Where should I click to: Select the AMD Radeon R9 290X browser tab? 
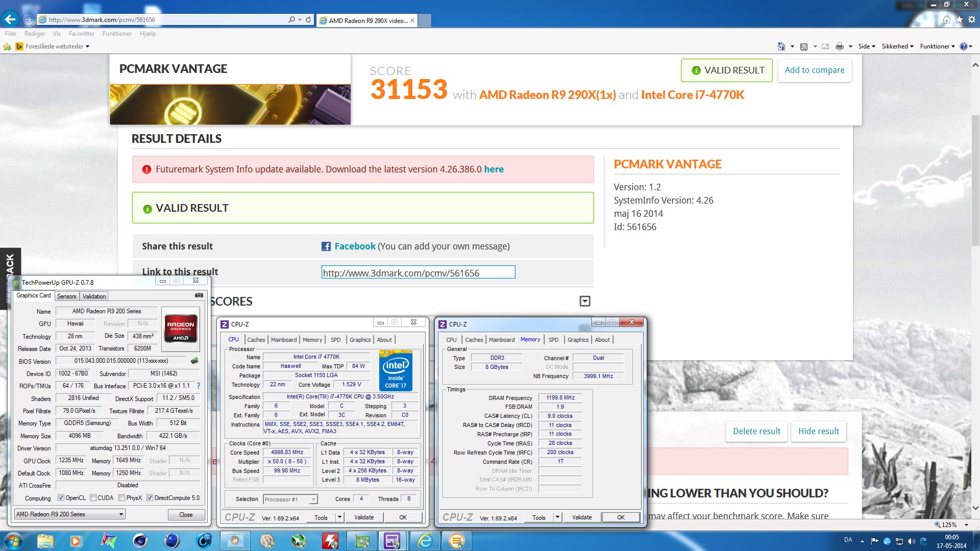click(367, 20)
